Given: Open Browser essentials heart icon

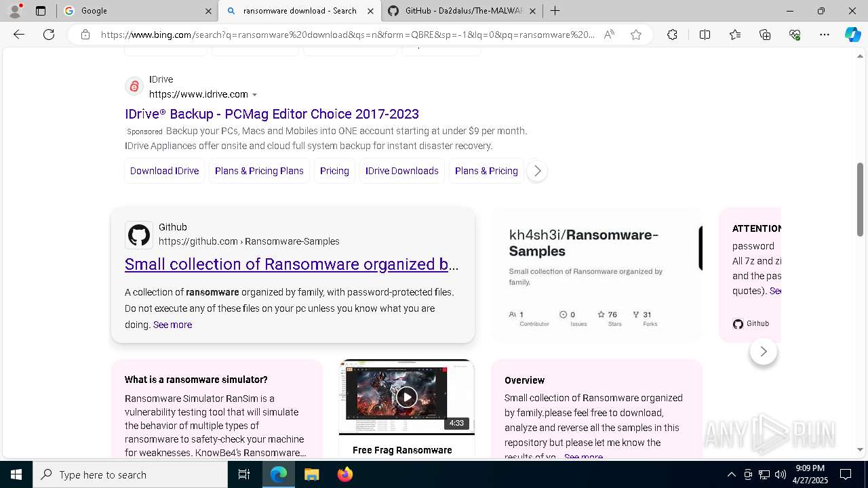Looking at the screenshot, I should 795,35.
